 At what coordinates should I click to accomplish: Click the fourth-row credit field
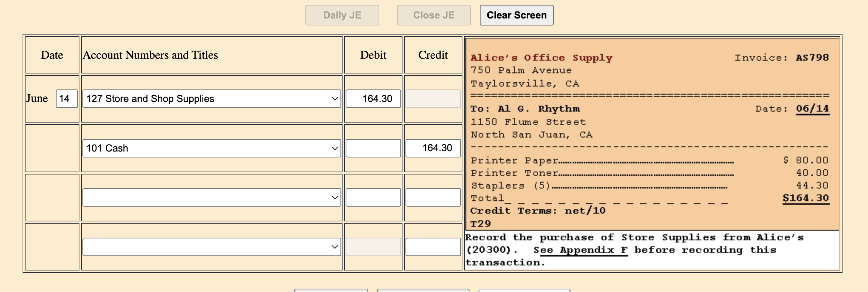[x=433, y=247]
